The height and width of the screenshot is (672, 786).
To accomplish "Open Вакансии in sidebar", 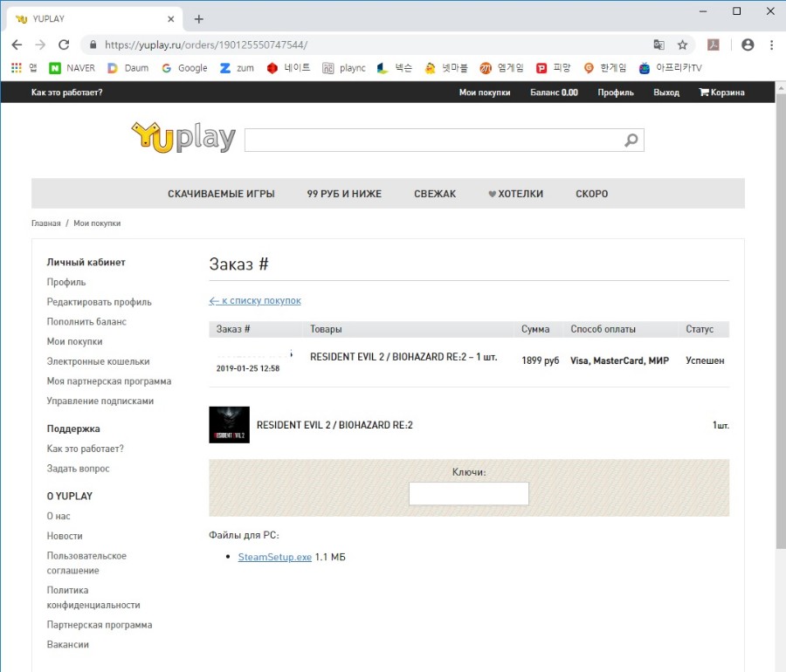I will click(x=67, y=644).
